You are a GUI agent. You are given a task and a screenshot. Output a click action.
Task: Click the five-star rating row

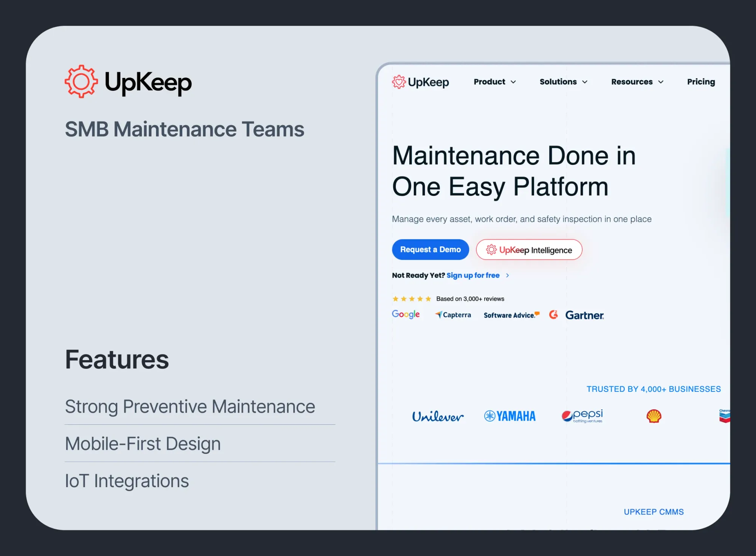click(412, 299)
